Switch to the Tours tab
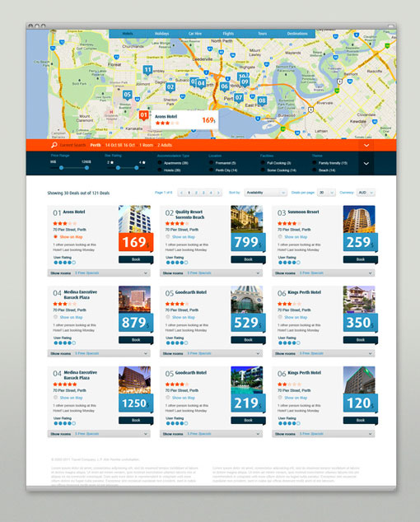420x522 pixels. (x=263, y=34)
